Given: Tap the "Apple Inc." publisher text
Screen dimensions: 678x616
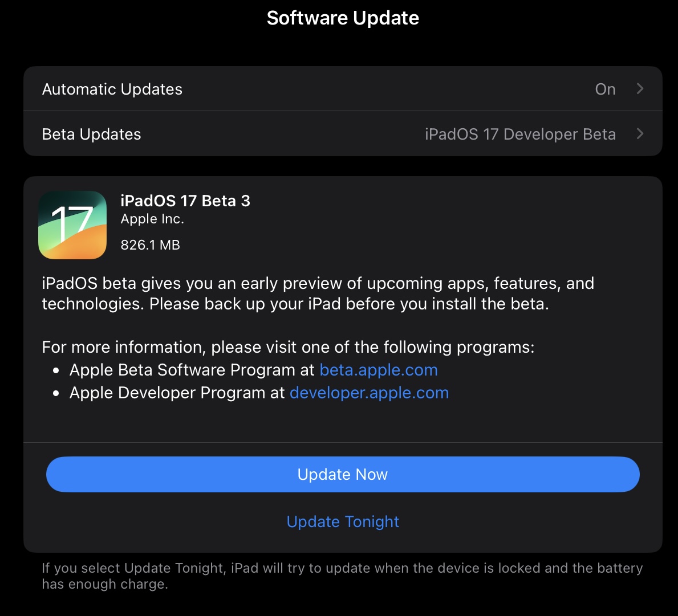Looking at the screenshot, I should 152,219.
